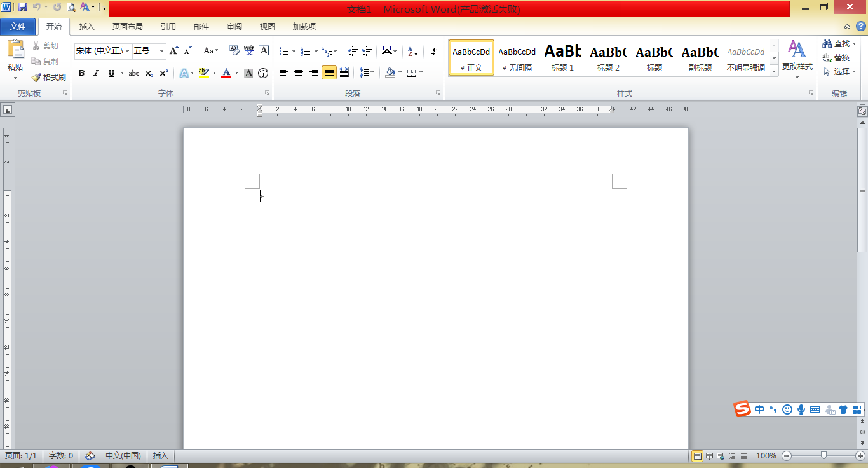868x468 pixels.
Task: Toggle italic formatting
Action: [x=96, y=73]
